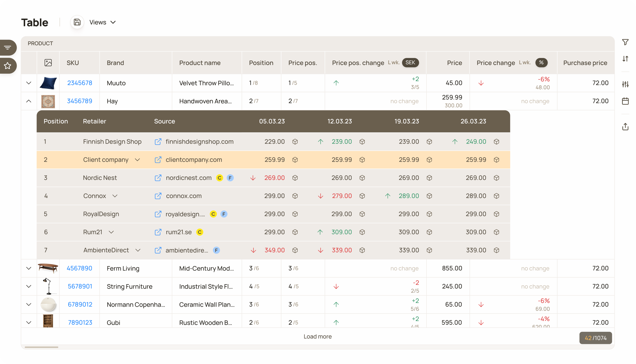Click the blue pillow product thumbnail
Viewport: 636px width, 364px height.
coord(48,83)
